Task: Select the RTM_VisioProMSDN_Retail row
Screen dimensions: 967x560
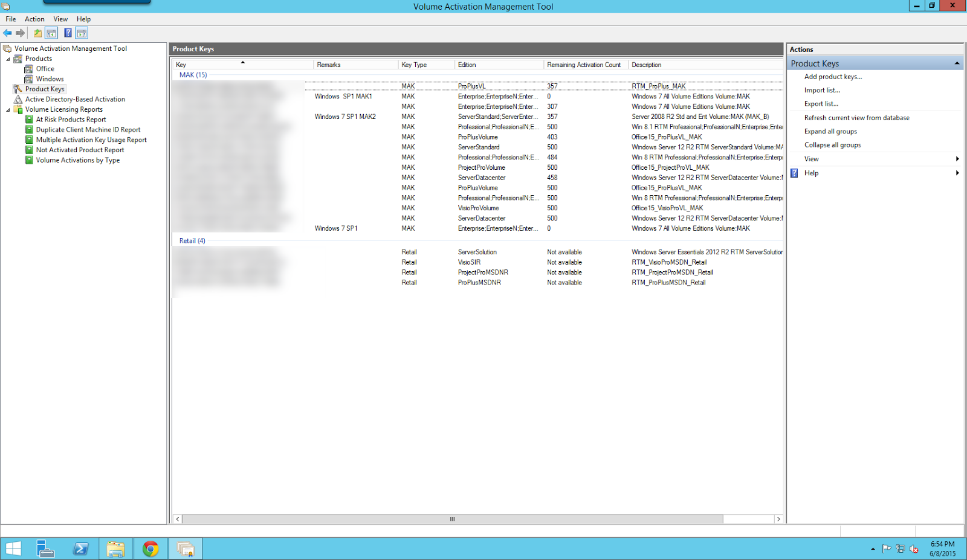Action: 477,263
